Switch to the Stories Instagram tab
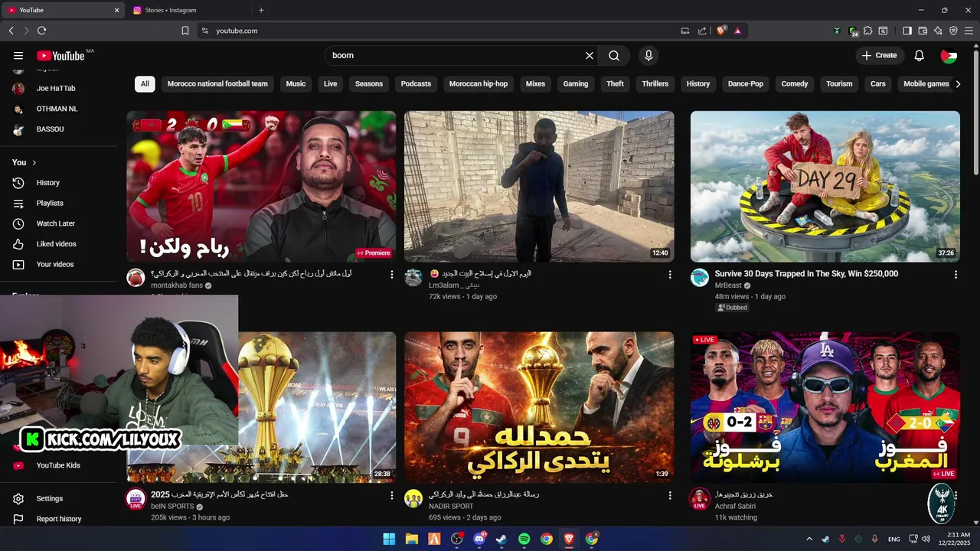Image resolution: width=980 pixels, height=551 pixels. point(190,10)
